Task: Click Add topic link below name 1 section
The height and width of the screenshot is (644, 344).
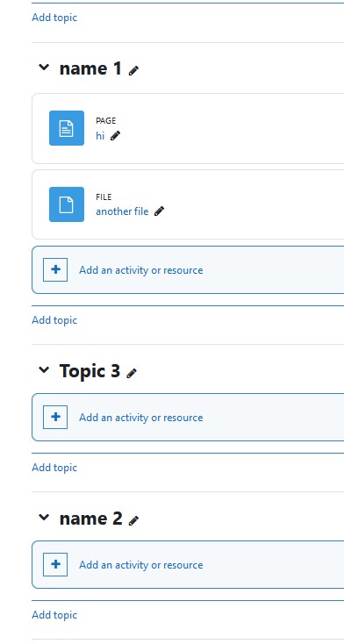Action: click(54, 320)
